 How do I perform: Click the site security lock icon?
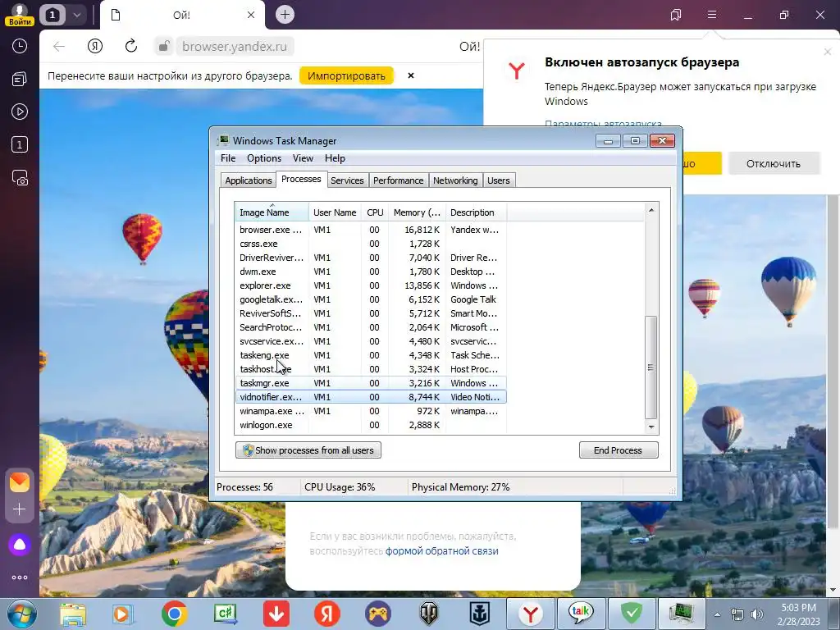[x=163, y=47]
